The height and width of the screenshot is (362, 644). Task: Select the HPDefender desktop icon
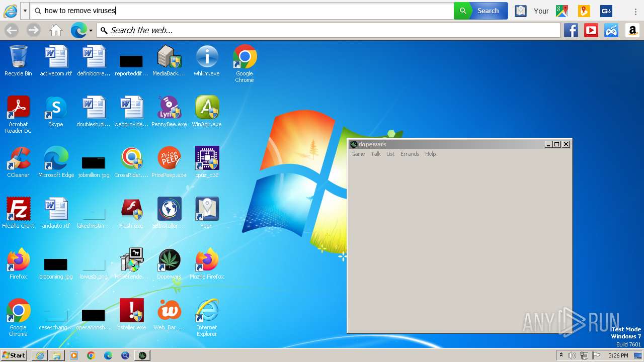131,264
